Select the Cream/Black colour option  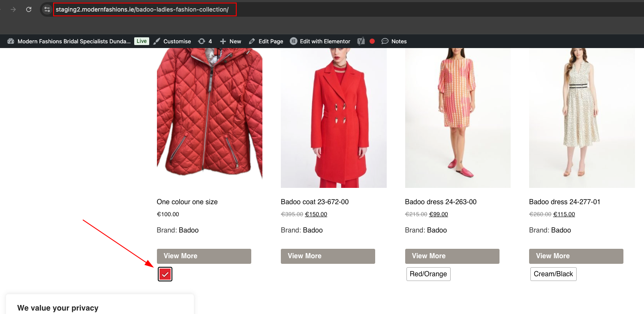click(554, 274)
